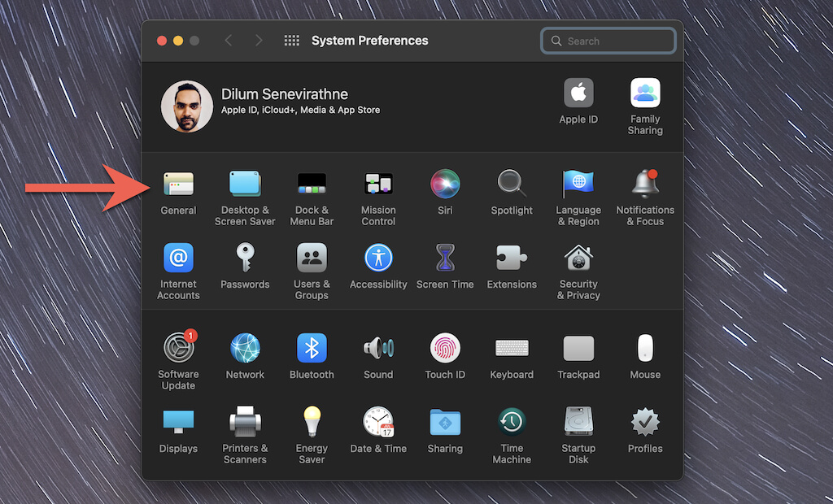Click the forward navigation arrow
833x504 pixels.
coord(259,41)
